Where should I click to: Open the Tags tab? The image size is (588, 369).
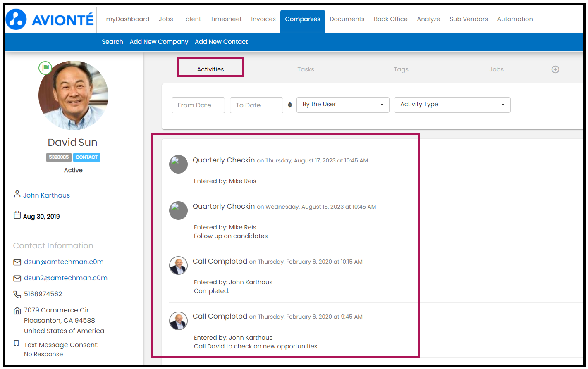[x=401, y=69]
